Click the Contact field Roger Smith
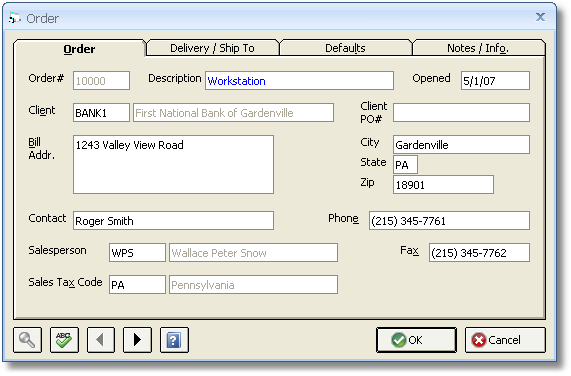 [x=173, y=221]
